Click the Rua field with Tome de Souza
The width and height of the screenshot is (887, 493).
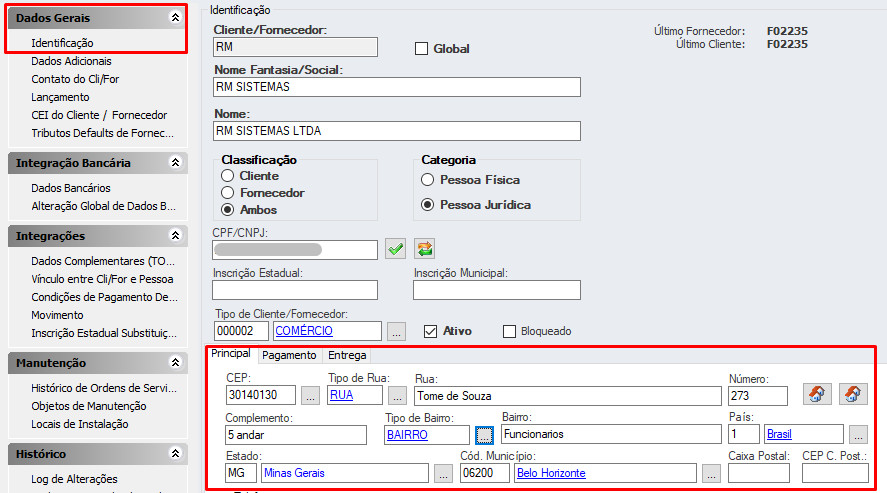pos(568,396)
